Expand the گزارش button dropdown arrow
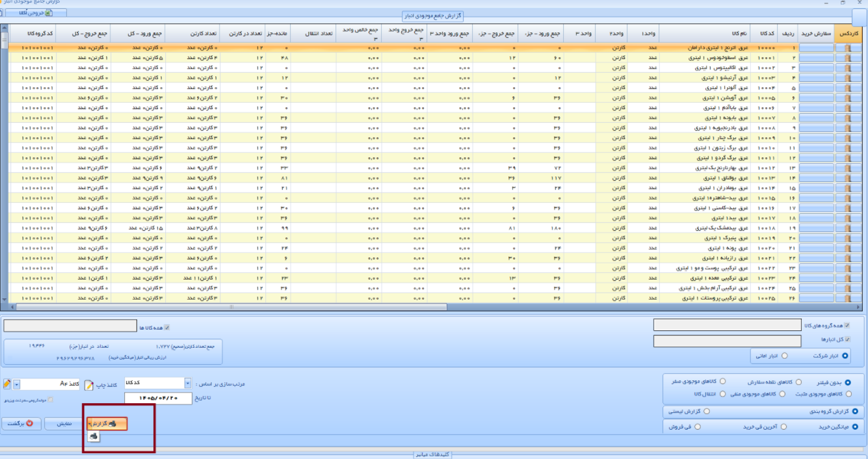868x459 pixels. point(91,424)
